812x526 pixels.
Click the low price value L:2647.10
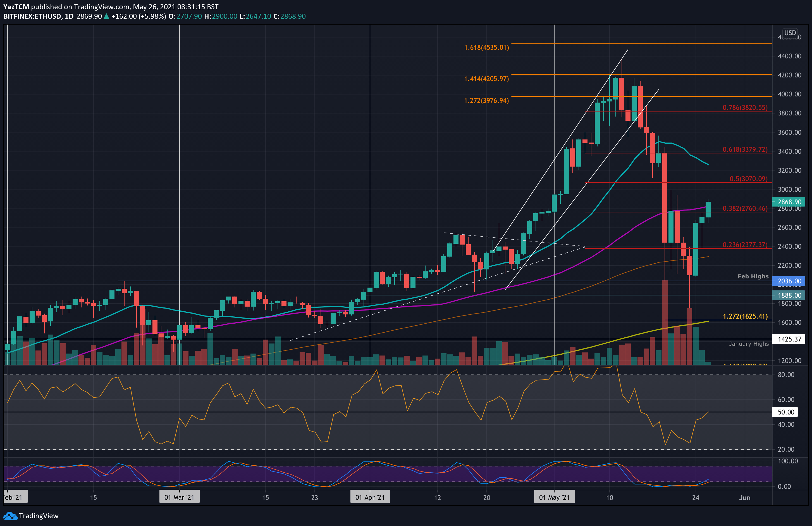point(255,16)
